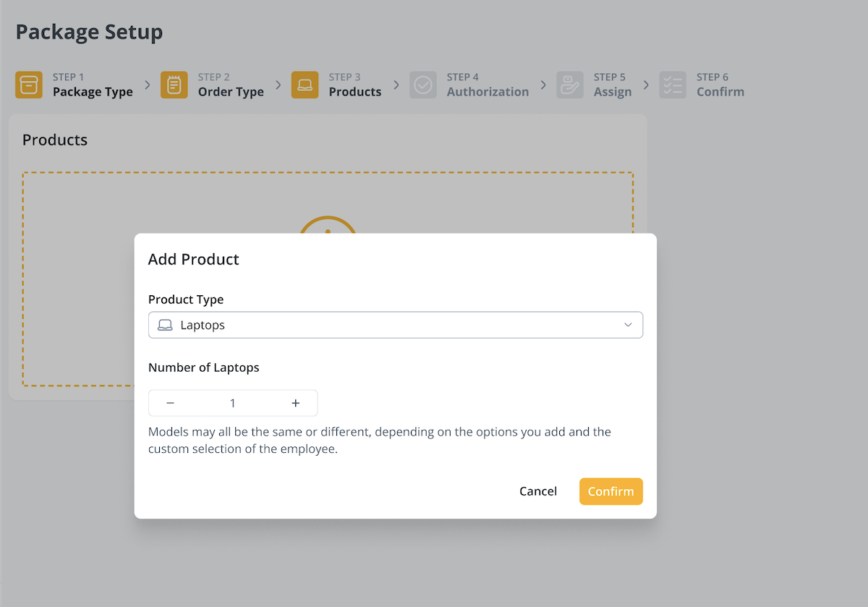Open the Product Type dropdown
Screen dimensions: 868x607
pos(395,326)
